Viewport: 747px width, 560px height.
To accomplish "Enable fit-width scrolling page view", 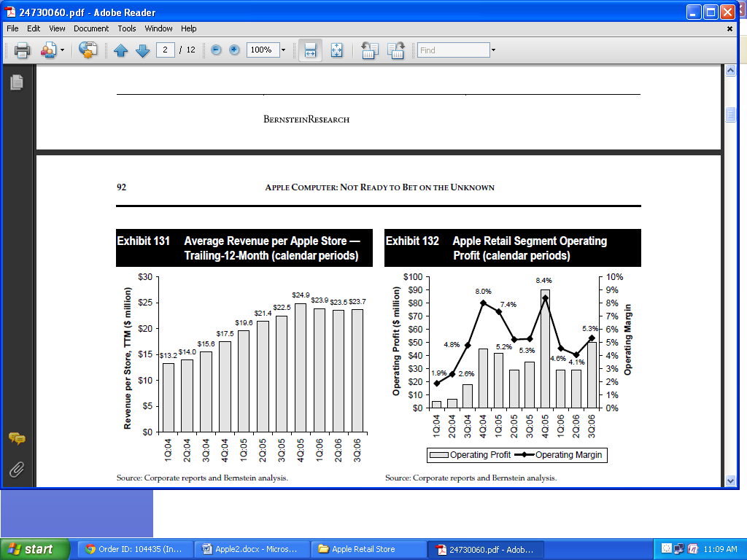I will (x=310, y=50).
